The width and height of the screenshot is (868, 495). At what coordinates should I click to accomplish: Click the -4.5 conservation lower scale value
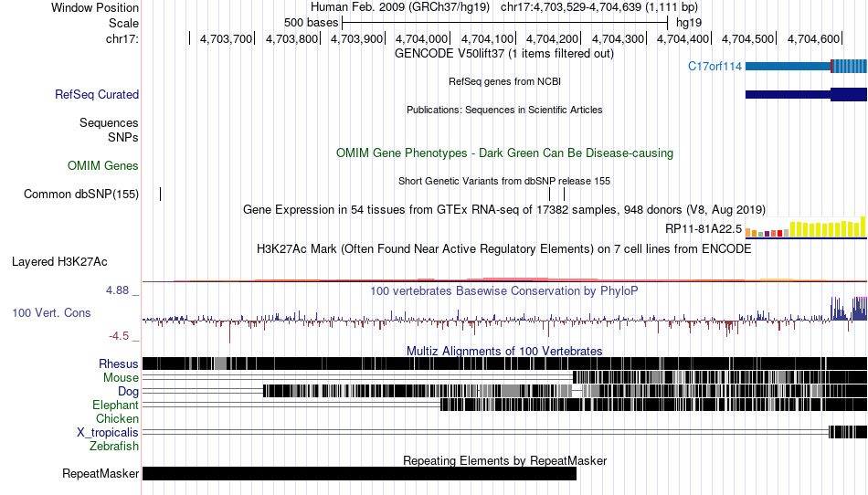[x=119, y=336]
